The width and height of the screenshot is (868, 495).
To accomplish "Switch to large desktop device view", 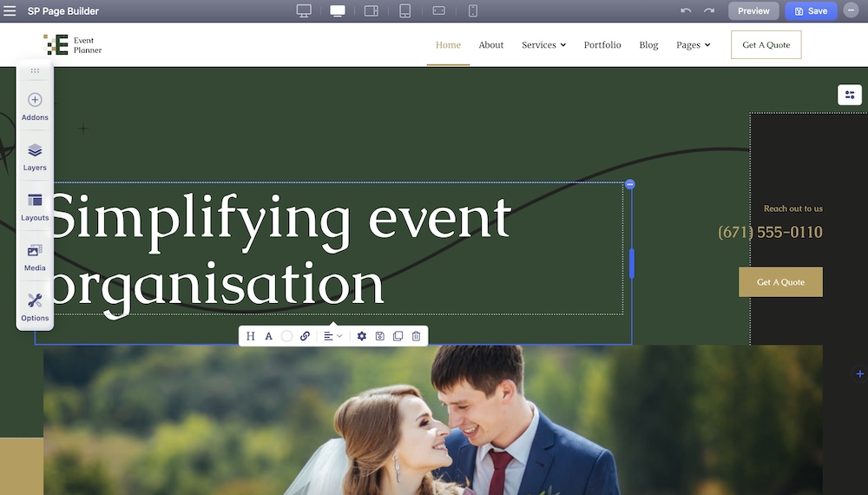I will (x=304, y=11).
